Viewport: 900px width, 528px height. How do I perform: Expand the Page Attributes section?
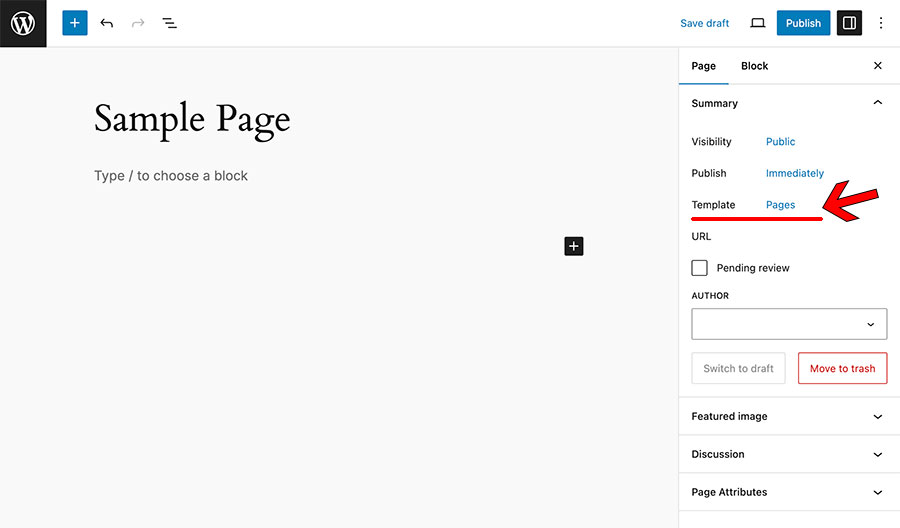[789, 492]
